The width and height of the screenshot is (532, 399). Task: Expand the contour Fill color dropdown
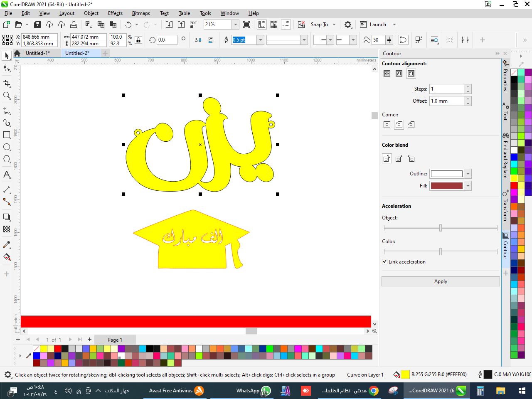(468, 186)
